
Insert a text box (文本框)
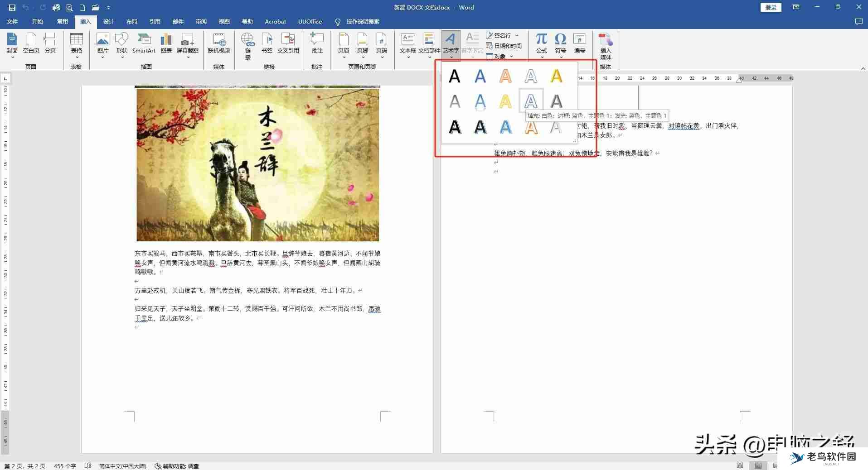tap(408, 46)
